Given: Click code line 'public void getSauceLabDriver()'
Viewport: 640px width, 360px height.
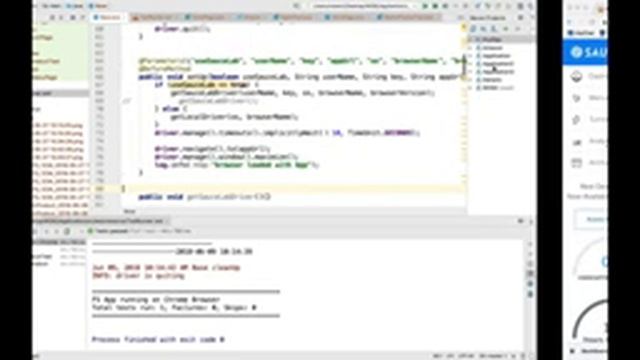Looking at the screenshot, I should point(204,197).
